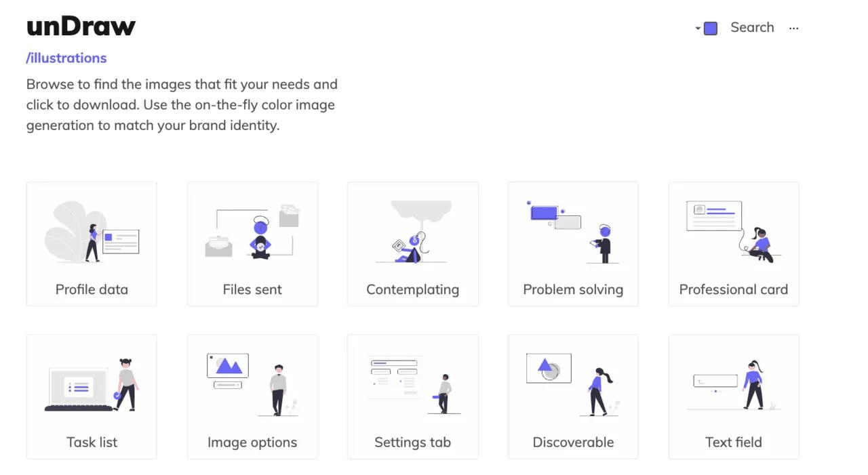Click the 'Settings tab' caption text
Viewport: 868px width, 475px height.
(x=412, y=442)
